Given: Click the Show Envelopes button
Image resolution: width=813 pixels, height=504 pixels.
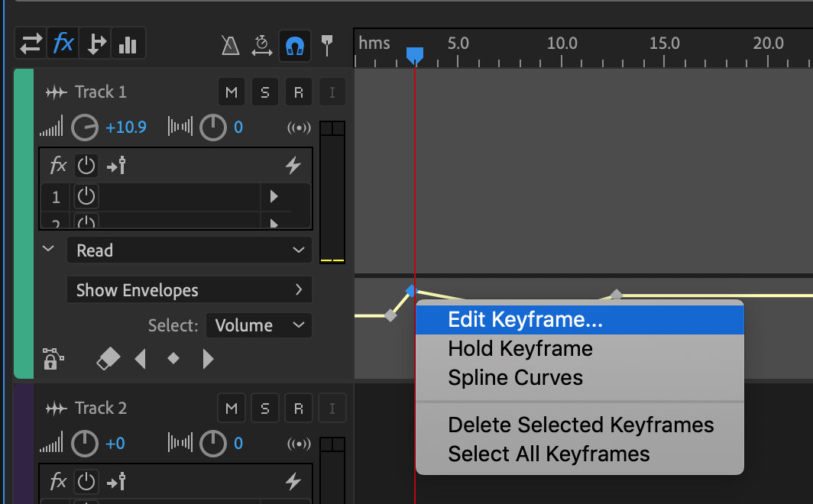Looking at the screenshot, I should (x=189, y=290).
